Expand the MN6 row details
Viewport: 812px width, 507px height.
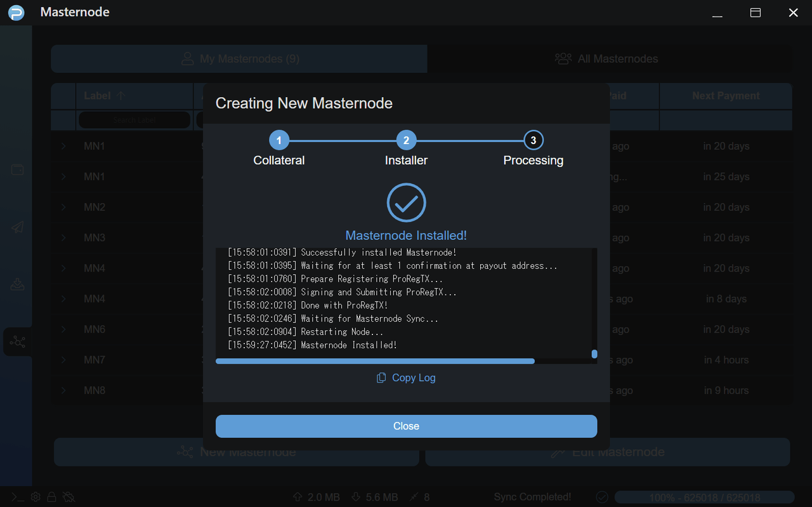[x=63, y=329]
